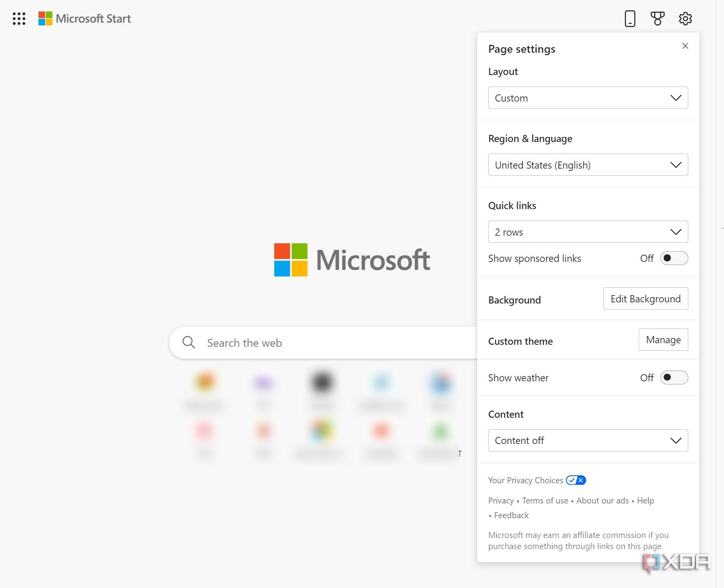Open the Feedback link
The height and width of the screenshot is (588, 724).
tap(511, 515)
